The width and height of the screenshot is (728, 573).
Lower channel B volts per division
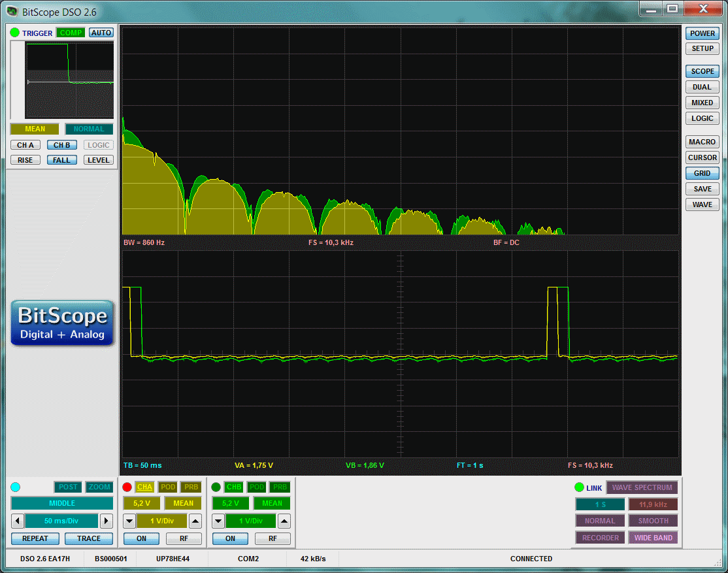(218, 521)
